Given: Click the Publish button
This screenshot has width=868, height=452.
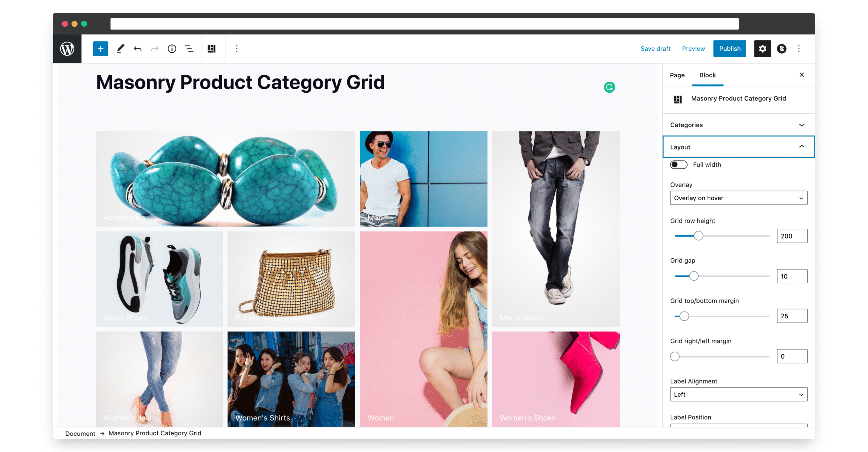Looking at the screenshot, I should (x=730, y=49).
